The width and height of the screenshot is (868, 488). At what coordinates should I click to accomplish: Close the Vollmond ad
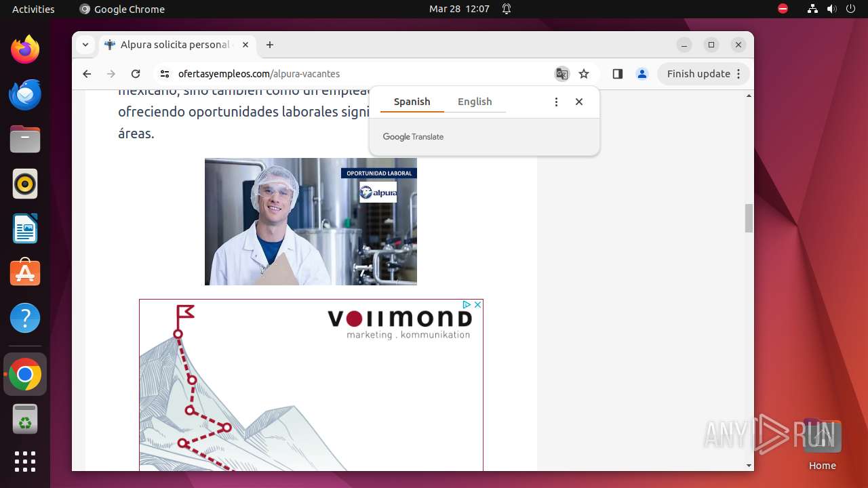[477, 305]
